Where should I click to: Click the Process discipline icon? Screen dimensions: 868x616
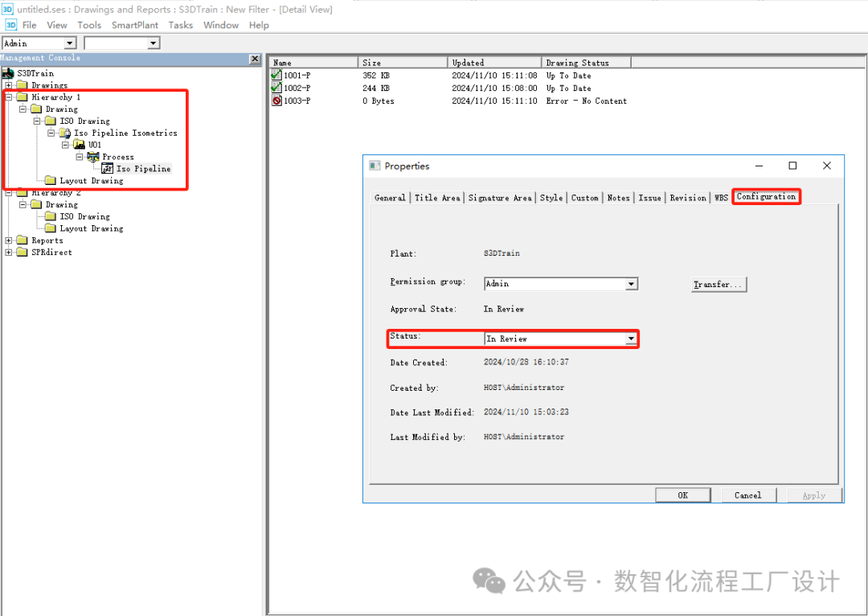93,157
